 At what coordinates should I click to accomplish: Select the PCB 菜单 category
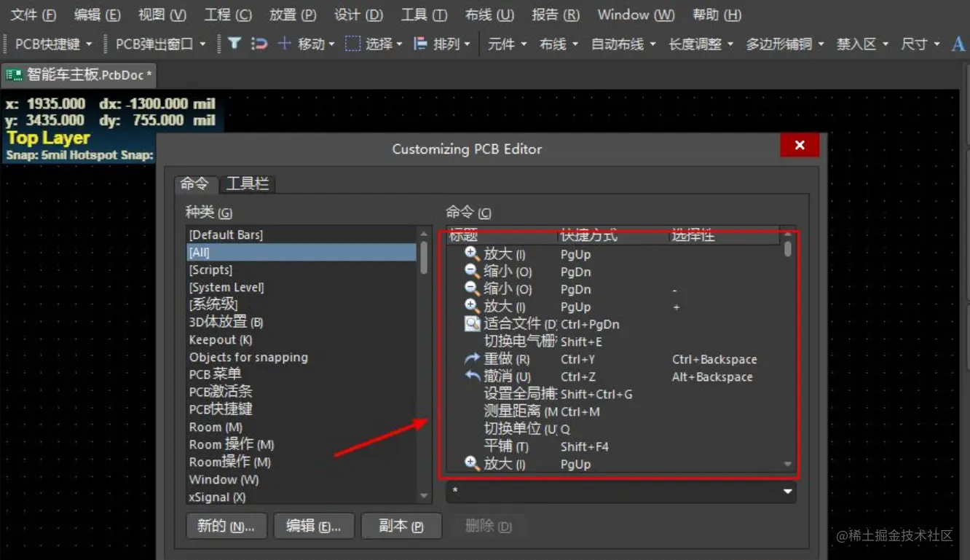tap(301, 374)
